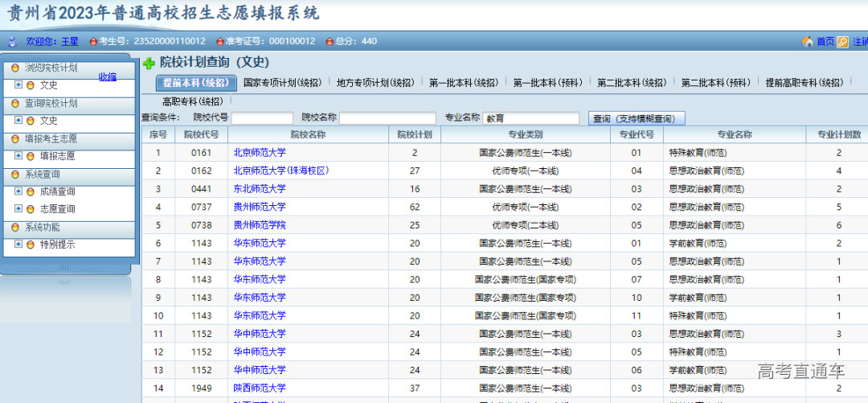Expand the 志愿查询 tree node
The height and width of the screenshot is (403, 868).
click(x=18, y=209)
